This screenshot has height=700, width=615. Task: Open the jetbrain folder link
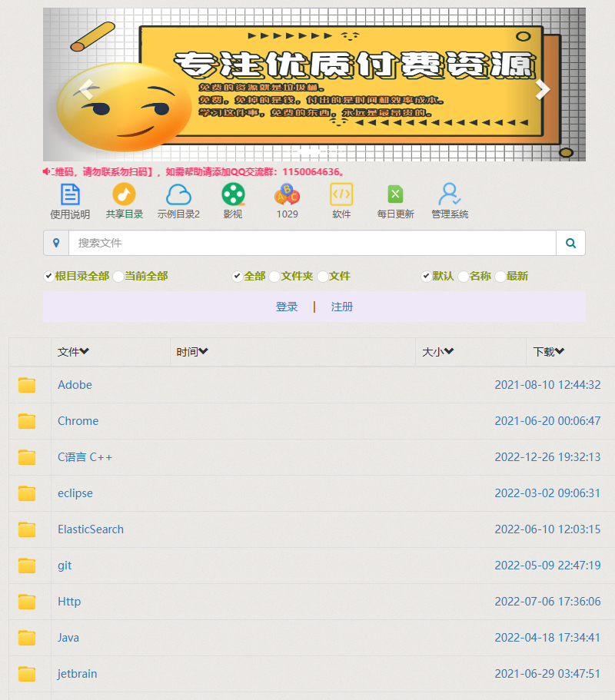[x=78, y=674]
